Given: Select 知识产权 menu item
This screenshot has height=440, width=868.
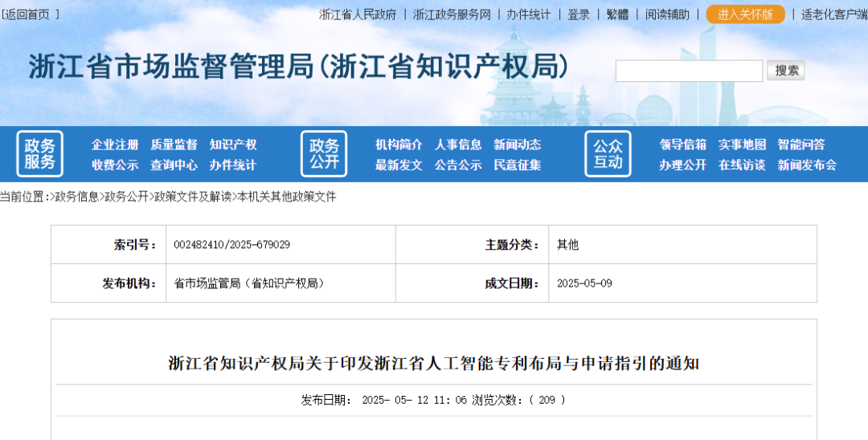Looking at the screenshot, I should [233, 145].
